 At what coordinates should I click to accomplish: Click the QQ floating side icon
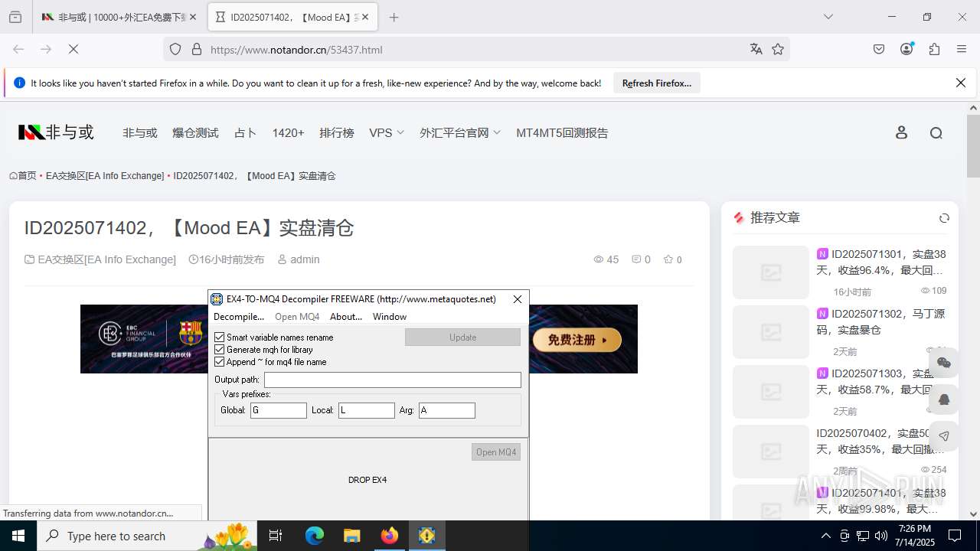pyautogui.click(x=944, y=399)
